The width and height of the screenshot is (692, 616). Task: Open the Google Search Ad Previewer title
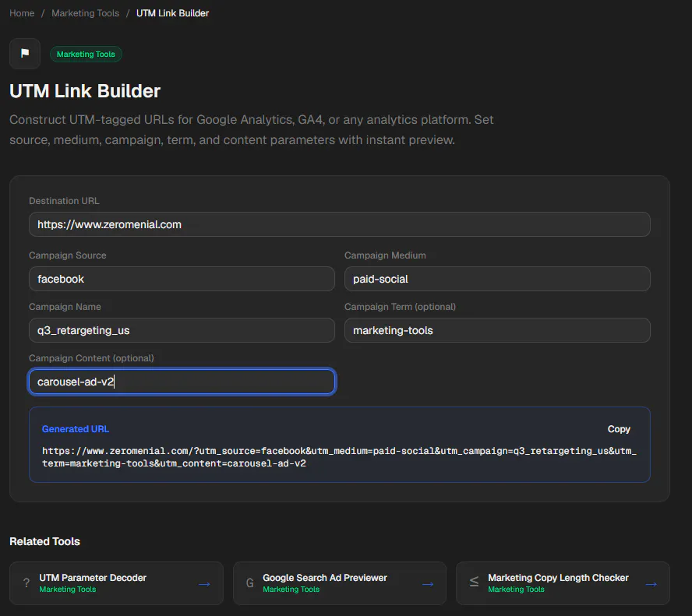coord(325,578)
